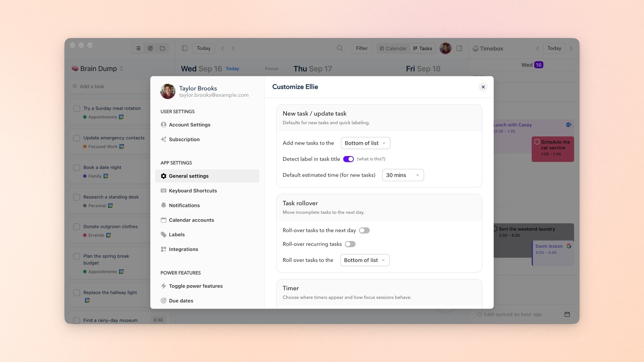Toggle the left sidebar panel icon
The image size is (644, 362).
coord(185,48)
